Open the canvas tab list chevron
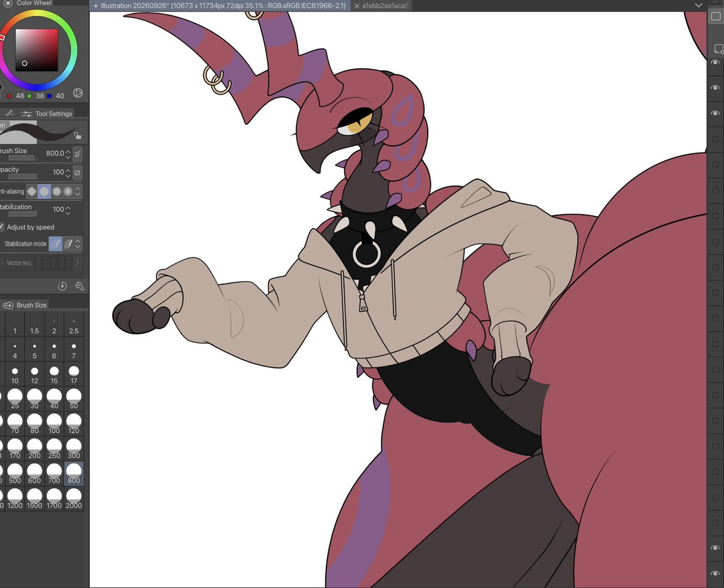724x588 pixels. (x=699, y=5)
